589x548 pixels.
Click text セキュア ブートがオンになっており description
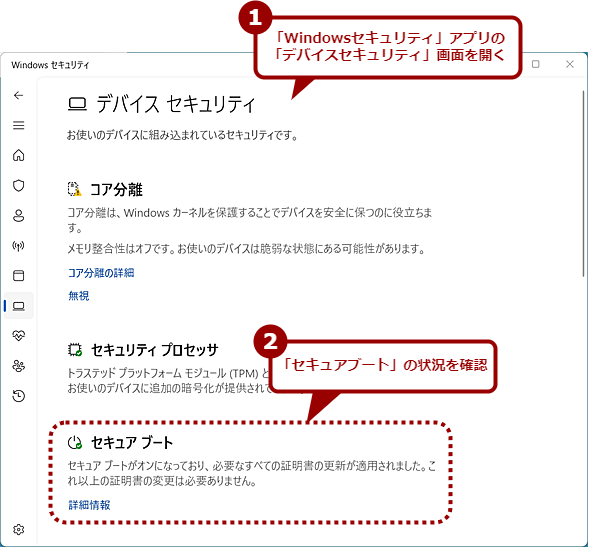click(x=252, y=473)
